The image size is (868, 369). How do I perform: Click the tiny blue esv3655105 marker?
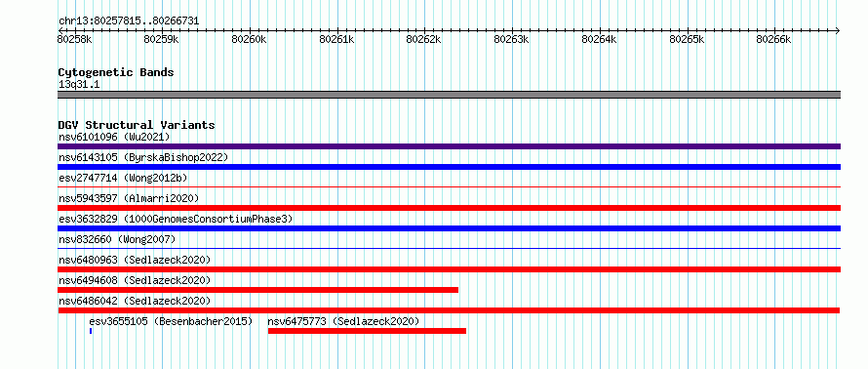[91, 331]
